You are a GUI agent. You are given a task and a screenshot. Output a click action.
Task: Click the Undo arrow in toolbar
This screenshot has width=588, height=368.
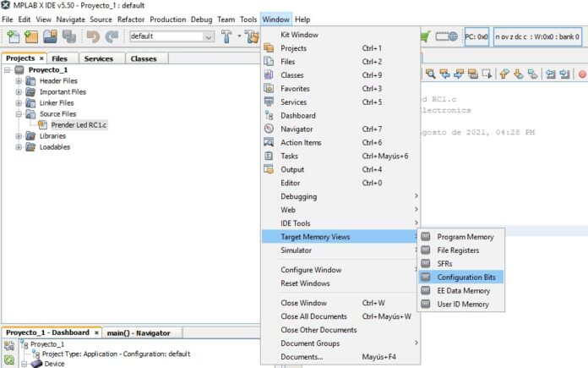click(93, 37)
